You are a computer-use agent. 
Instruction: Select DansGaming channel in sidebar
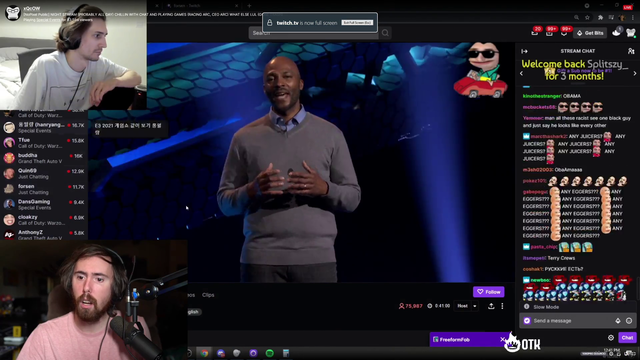(44, 204)
